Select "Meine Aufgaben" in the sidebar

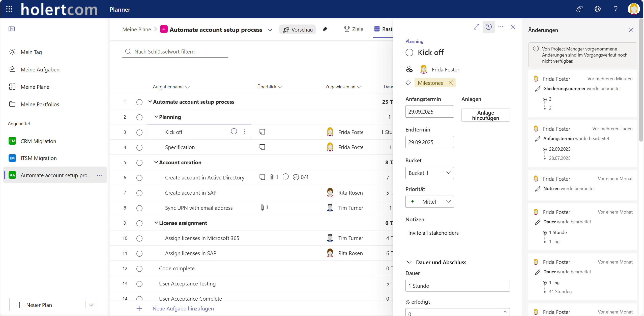tap(40, 69)
